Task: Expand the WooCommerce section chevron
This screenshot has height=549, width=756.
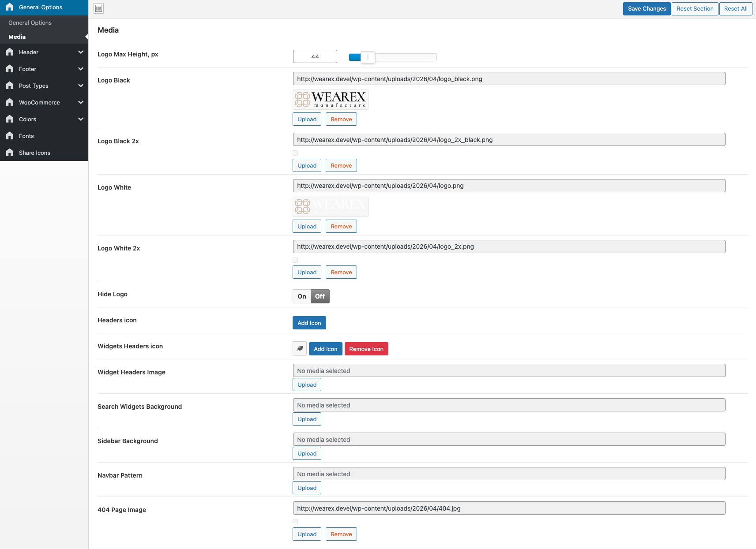Action: 81,102
